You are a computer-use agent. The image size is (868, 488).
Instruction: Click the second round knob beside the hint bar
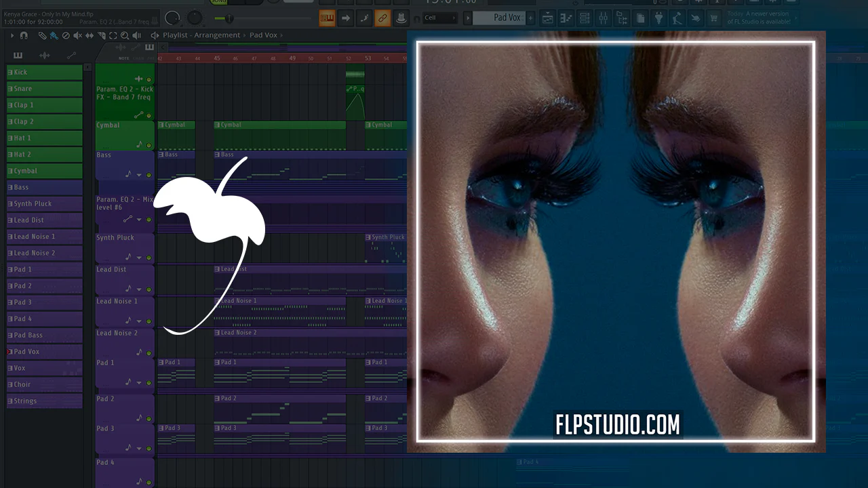195,18
